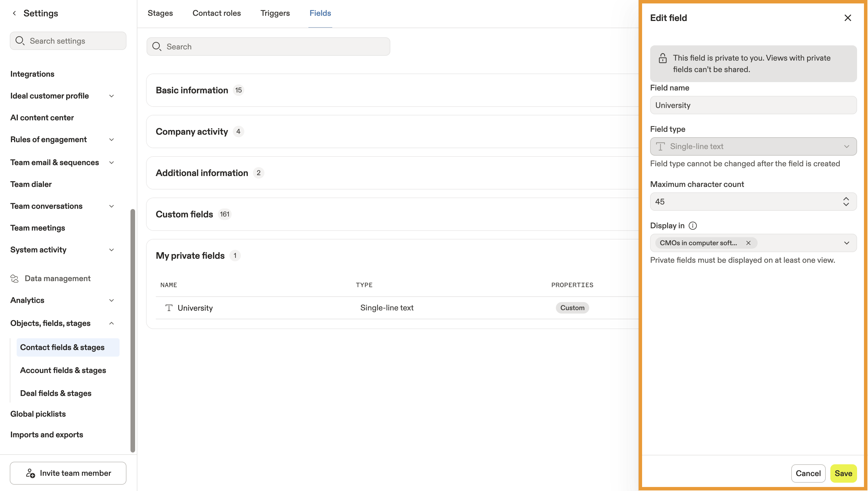Open Account fields & stages

click(x=63, y=370)
